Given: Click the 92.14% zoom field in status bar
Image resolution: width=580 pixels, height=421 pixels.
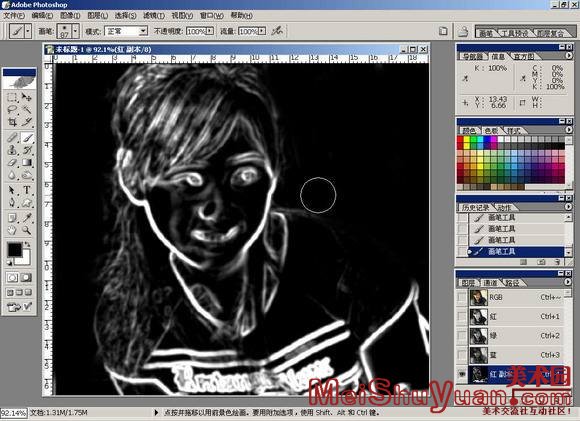Looking at the screenshot, I should tap(13, 412).
